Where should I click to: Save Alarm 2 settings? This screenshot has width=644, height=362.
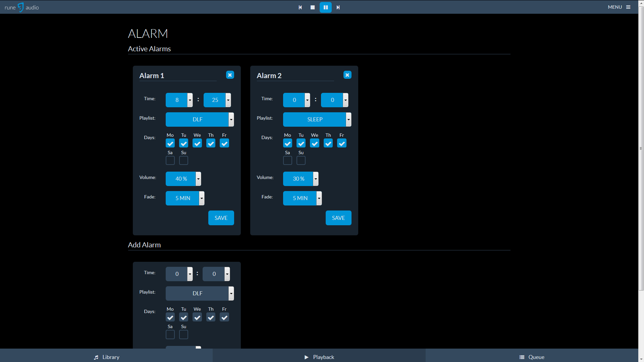[x=338, y=218]
